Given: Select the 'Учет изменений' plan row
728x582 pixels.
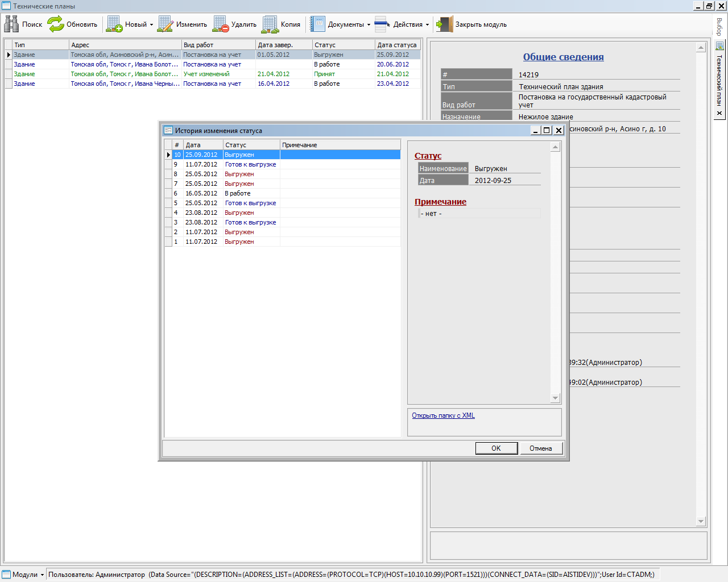Looking at the screenshot, I should tap(206, 74).
